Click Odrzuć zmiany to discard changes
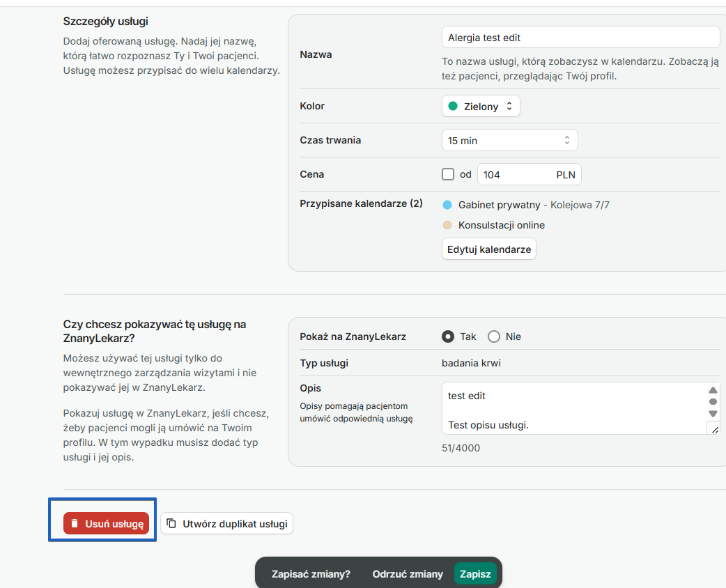726x588 pixels. tap(408, 573)
